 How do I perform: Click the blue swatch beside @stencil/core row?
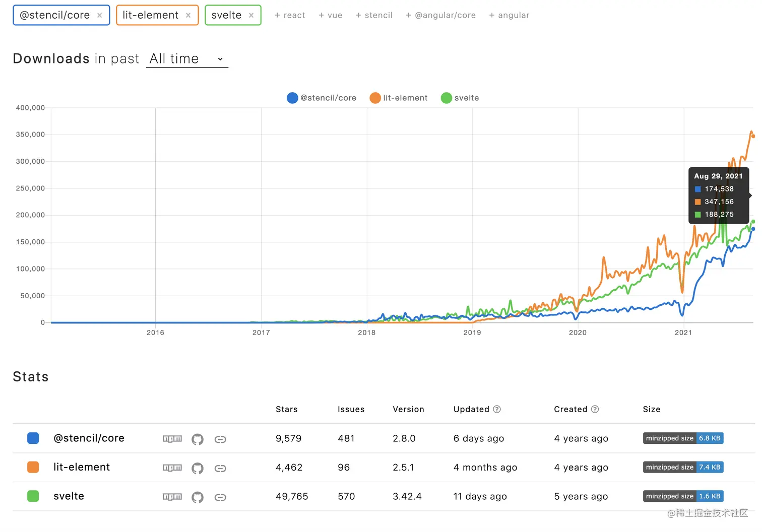click(x=33, y=438)
